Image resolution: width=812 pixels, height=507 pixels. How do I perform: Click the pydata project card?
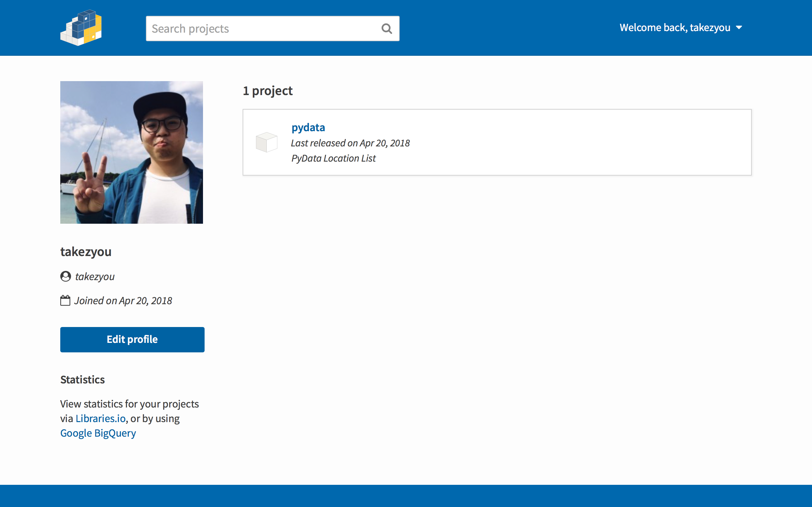coord(537,142)
